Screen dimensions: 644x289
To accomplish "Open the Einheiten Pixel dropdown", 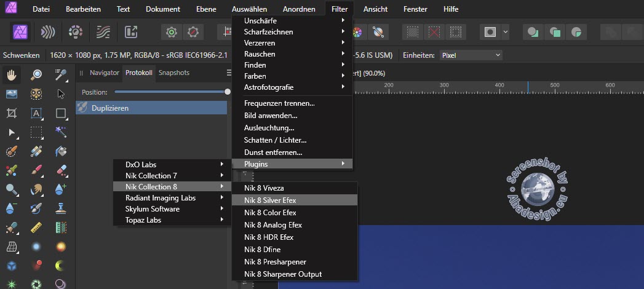I will (x=471, y=55).
